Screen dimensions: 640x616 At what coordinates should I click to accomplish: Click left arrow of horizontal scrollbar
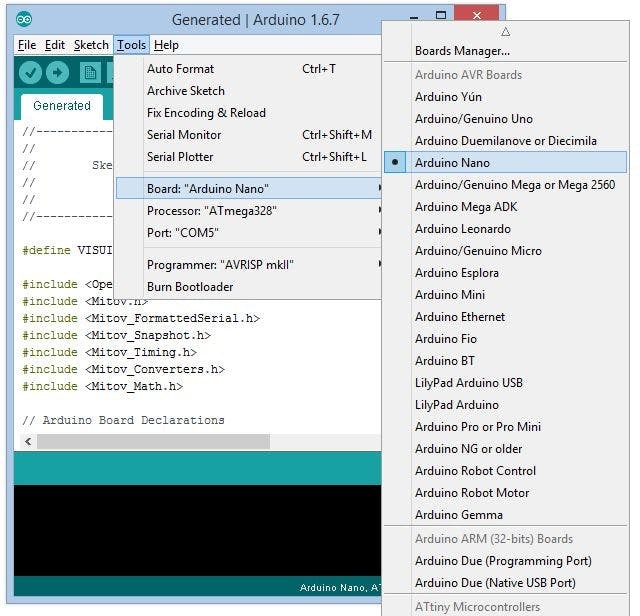click(x=28, y=441)
